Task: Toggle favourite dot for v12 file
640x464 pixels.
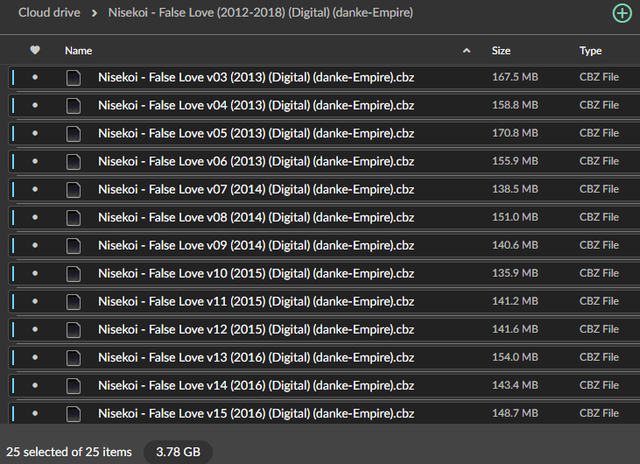Action: tap(35, 329)
